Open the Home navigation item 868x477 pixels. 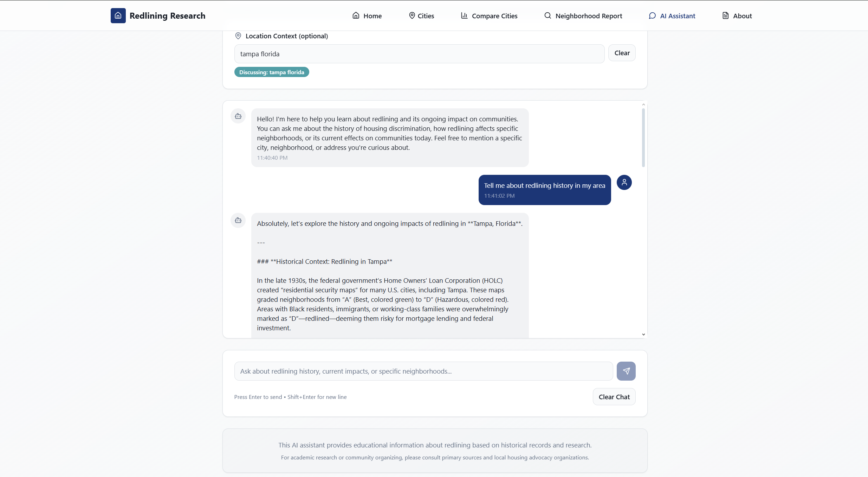[x=367, y=16]
